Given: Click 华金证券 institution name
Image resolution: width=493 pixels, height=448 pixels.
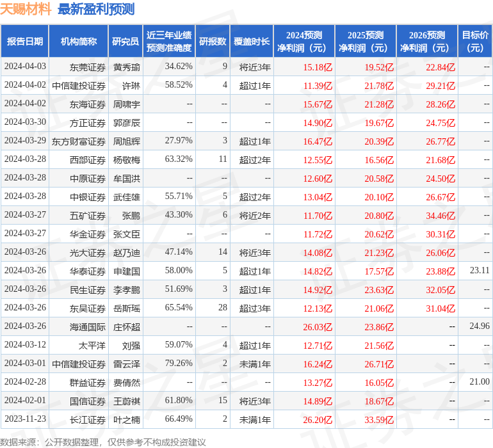Looking at the screenshot, I should (x=88, y=234).
